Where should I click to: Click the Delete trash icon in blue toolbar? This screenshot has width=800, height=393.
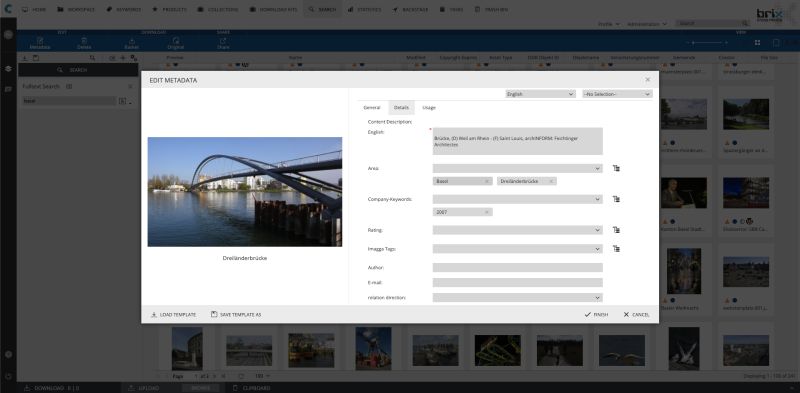point(84,41)
